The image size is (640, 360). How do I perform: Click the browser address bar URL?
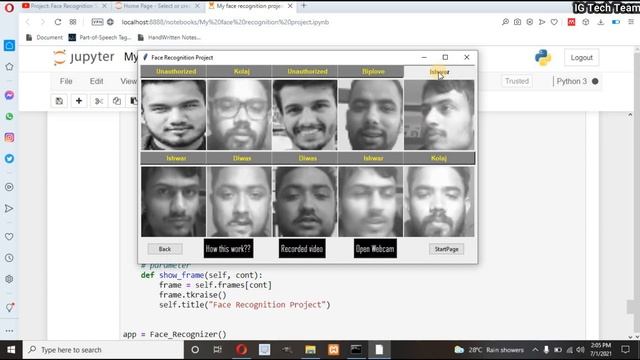click(225, 22)
